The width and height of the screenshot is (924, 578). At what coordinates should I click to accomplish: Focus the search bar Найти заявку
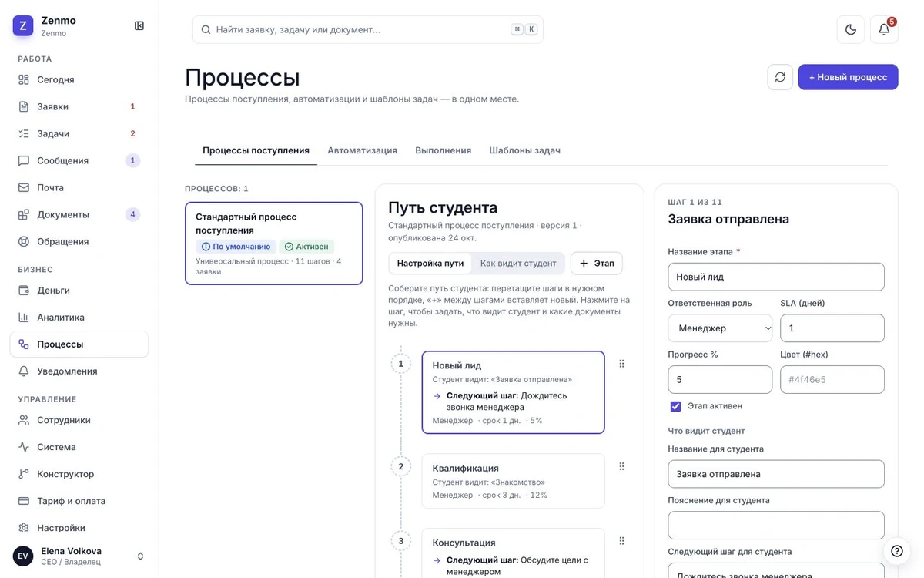[x=368, y=30]
